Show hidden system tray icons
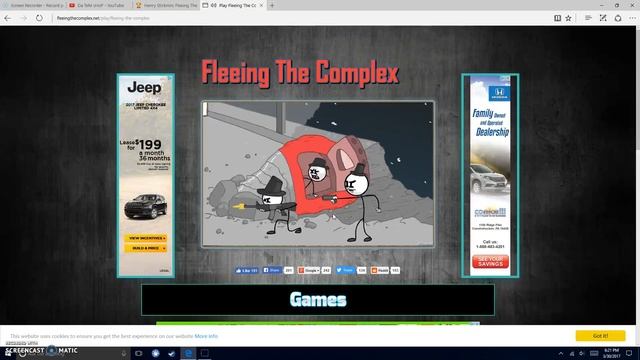The width and height of the screenshot is (640, 360). [561, 353]
